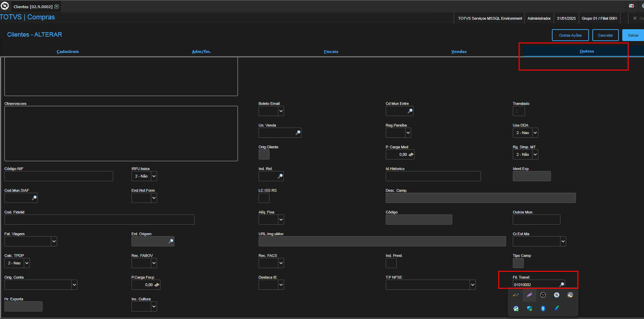Image resolution: width=644 pixels, height=319 pixels.
Task: Click the TOTVS logo icon top-left
Action: pos(5,6)
